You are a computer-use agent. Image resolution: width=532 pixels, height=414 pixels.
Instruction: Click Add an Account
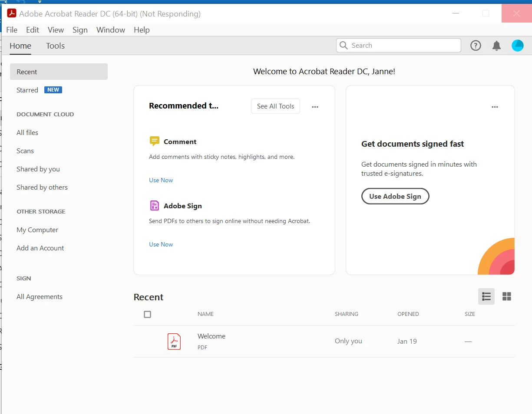40,248
